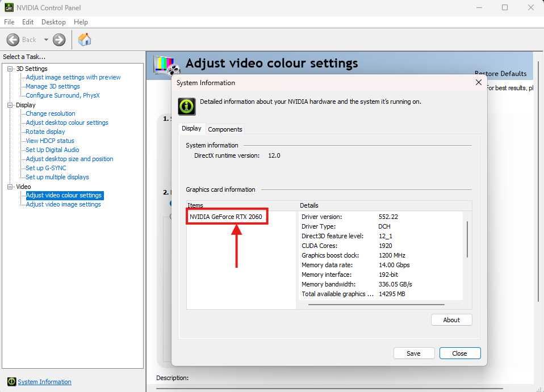Click the DirectX runtime version value 12.0

[274, 155]
